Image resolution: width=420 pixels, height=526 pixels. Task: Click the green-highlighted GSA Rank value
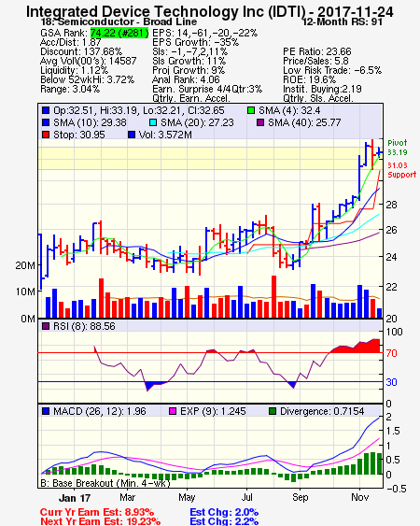119,33
